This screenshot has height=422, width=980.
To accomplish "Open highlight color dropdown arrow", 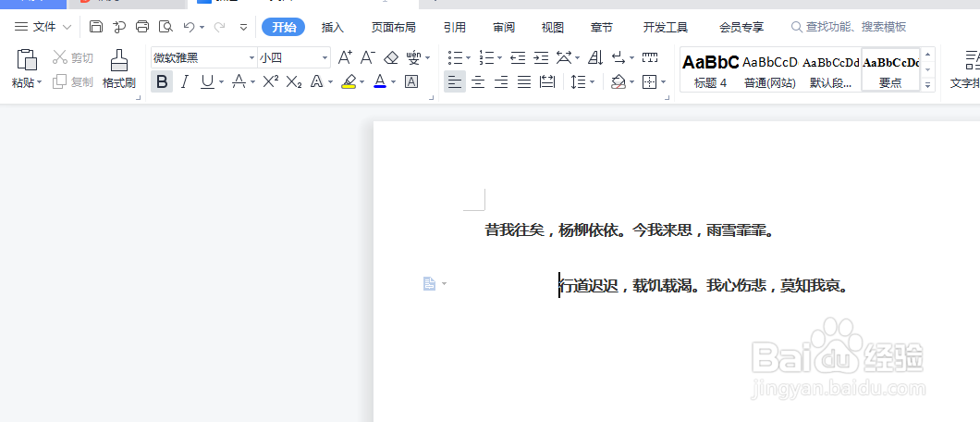I will click(362, 81).
